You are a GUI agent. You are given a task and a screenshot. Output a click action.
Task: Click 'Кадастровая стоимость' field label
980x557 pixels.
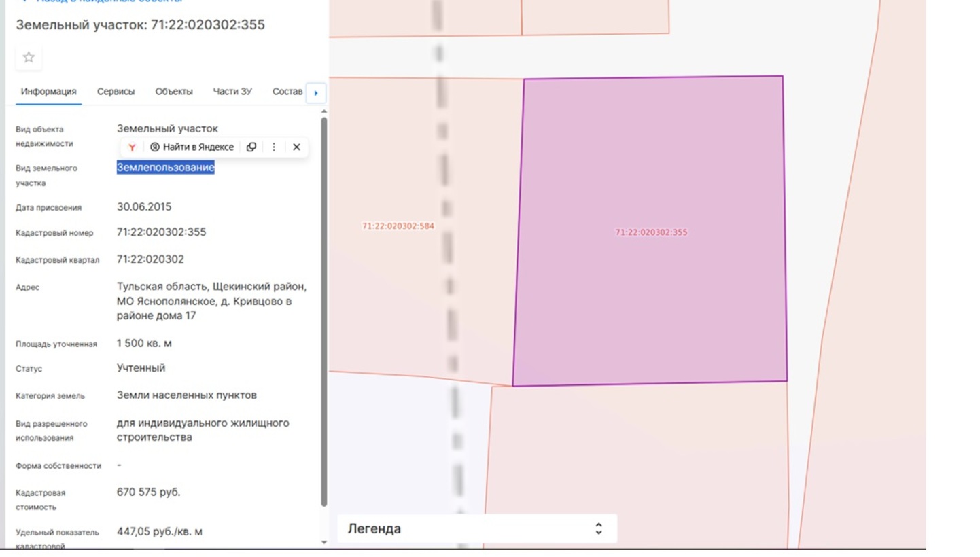41,500
